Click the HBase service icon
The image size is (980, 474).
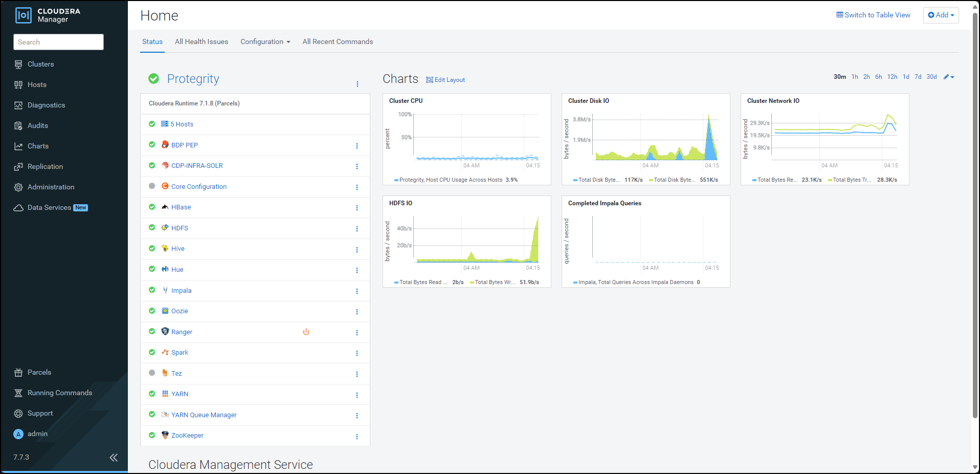tap(165, 207)
